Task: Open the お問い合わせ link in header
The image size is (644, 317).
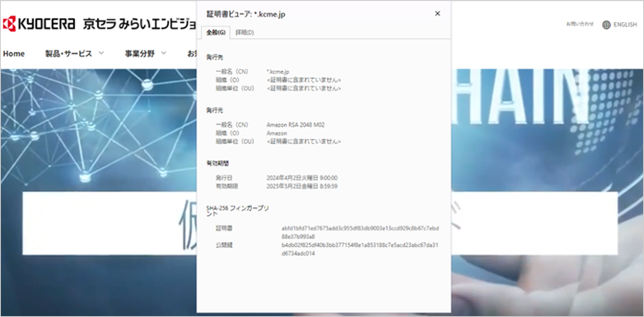Action: 580,24
